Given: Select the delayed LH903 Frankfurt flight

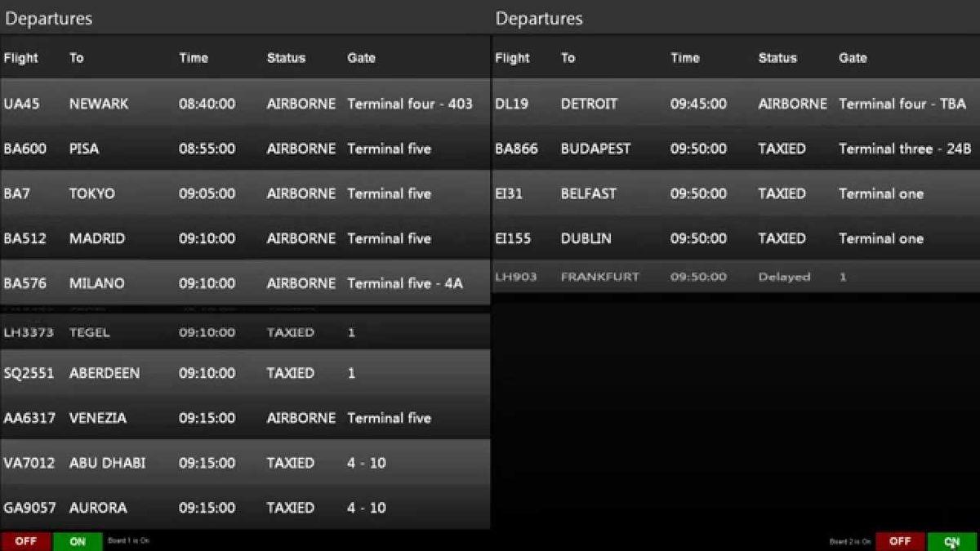Looking at the screenshot, I should point(735,277).
